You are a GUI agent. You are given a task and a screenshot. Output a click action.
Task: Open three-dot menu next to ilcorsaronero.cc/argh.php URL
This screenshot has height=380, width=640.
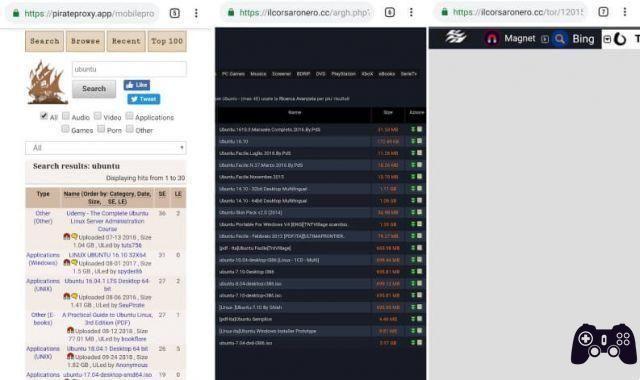point(411,12)
